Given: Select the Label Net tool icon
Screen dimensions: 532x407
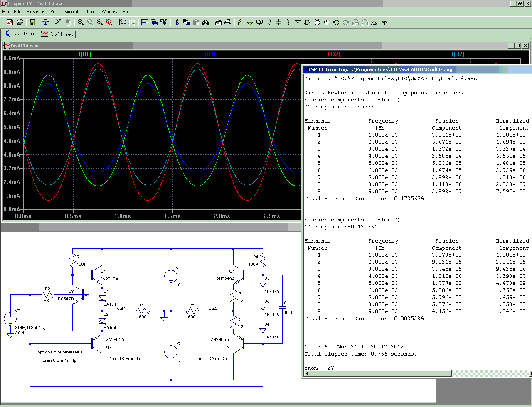Looking at the screenshot, I should coord(260,22).
